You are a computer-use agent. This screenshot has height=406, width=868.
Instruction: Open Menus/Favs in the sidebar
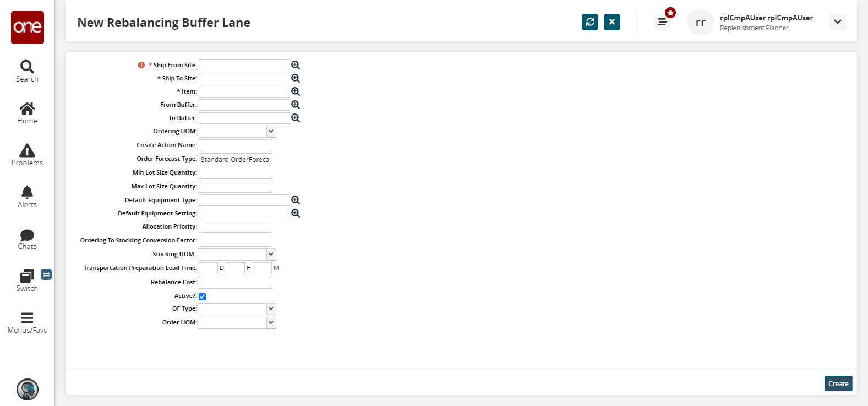pos(27,323)
